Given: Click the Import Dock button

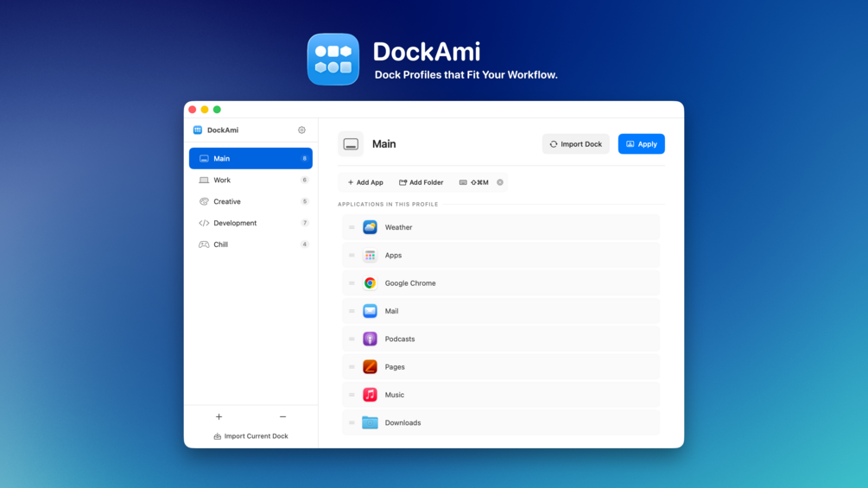Looking at the screenshot, I should click(x=576, y=144).
